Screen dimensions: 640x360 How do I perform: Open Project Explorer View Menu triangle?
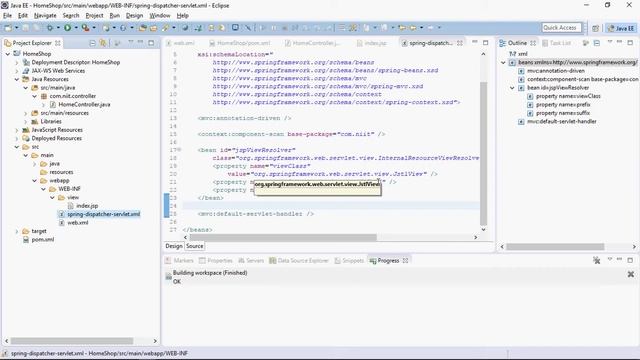click(131, 42)
